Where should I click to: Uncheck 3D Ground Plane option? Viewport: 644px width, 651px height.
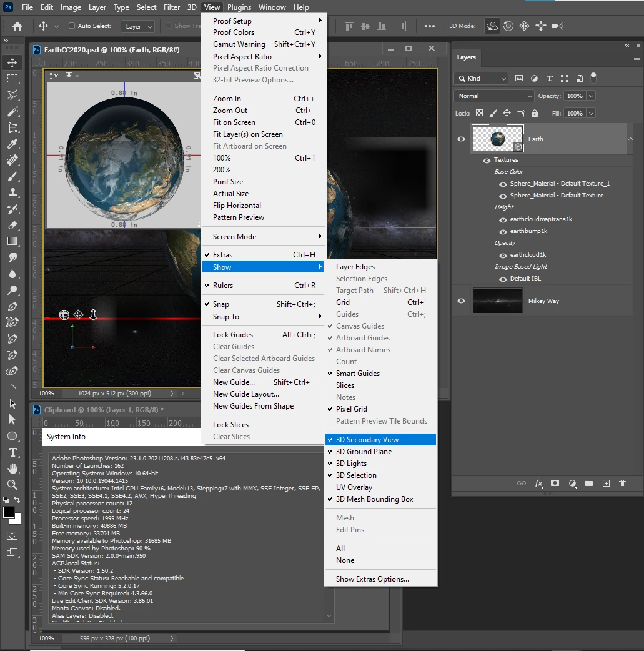click(x=381, y=452)
